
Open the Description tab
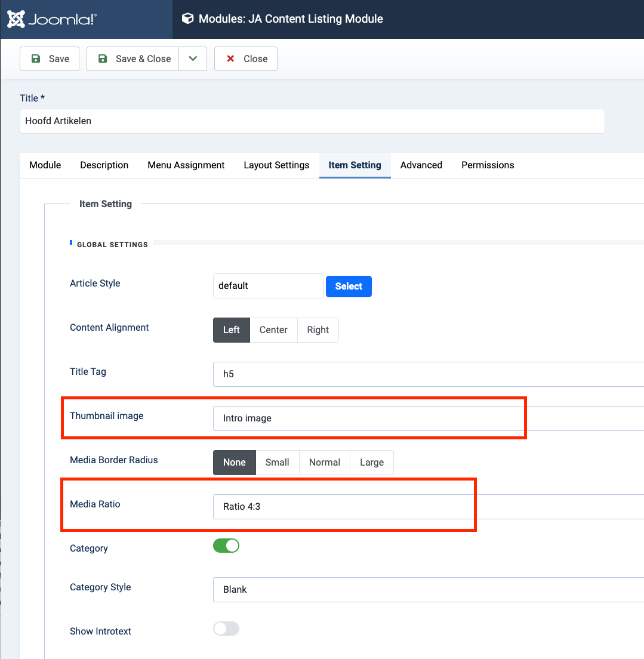pos(104,165)
